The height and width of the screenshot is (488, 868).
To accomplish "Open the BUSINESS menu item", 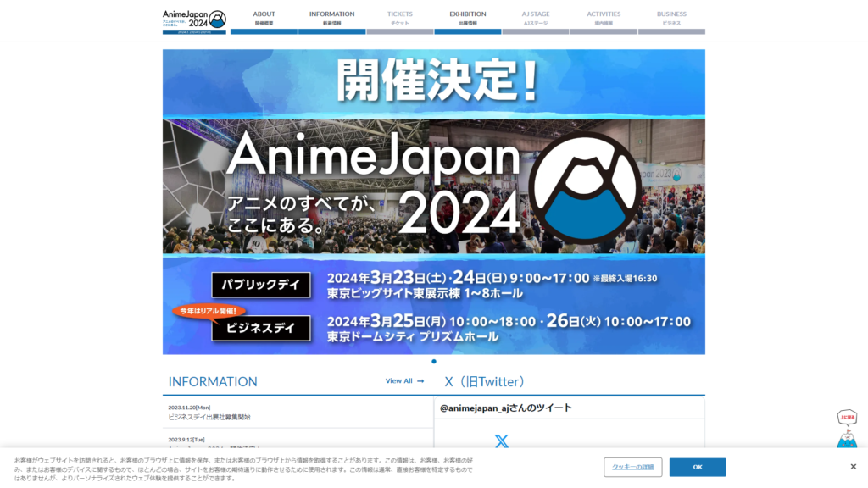I will pos(671,21).
